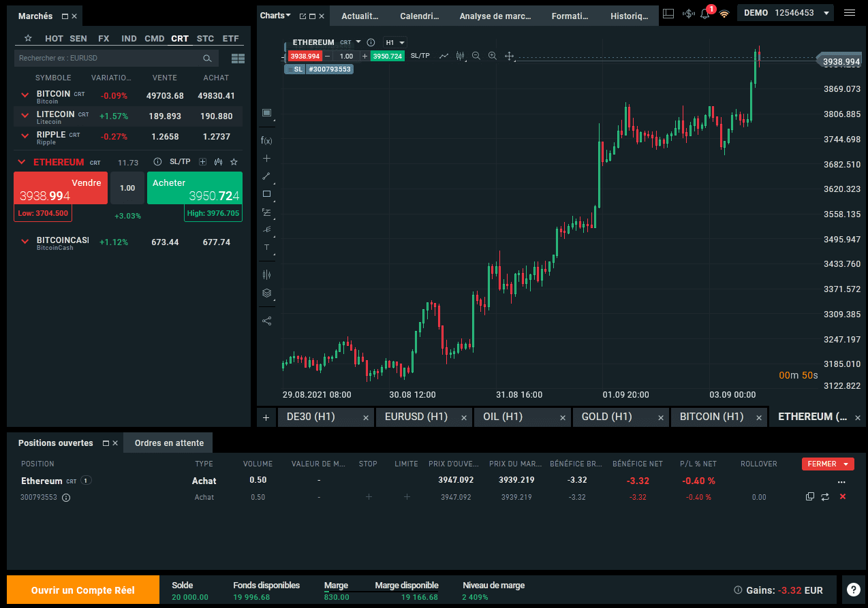This screenshot has height=608, width=868.
Task: Select the ETF market category tab
Action: pyautogui.click(x=231, y=39)
